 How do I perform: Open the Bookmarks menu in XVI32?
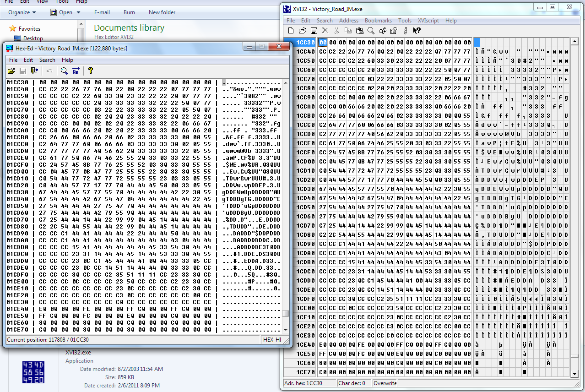tap(378, 21)
